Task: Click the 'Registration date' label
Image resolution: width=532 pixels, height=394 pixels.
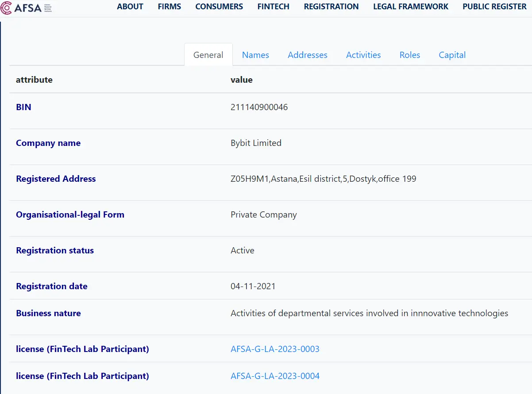Action: (52, 286)
